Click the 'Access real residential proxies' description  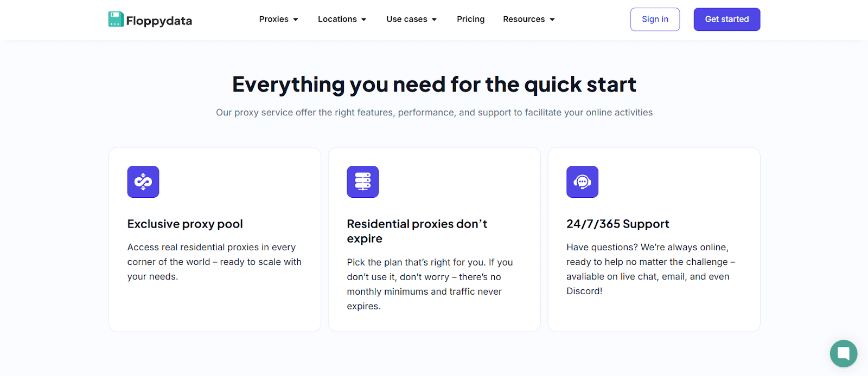(214, 262)
